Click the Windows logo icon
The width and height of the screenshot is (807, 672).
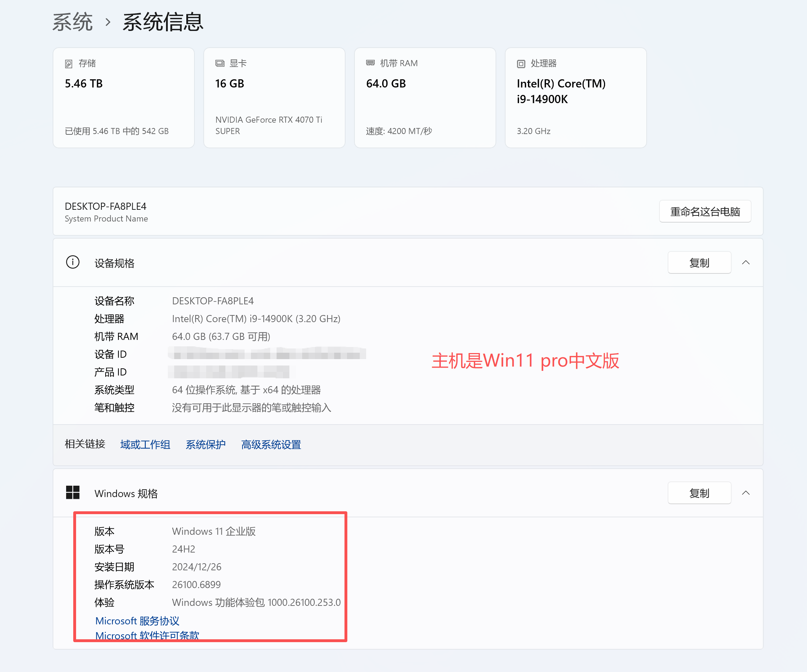pyautogui.click(x=73, y=492)
